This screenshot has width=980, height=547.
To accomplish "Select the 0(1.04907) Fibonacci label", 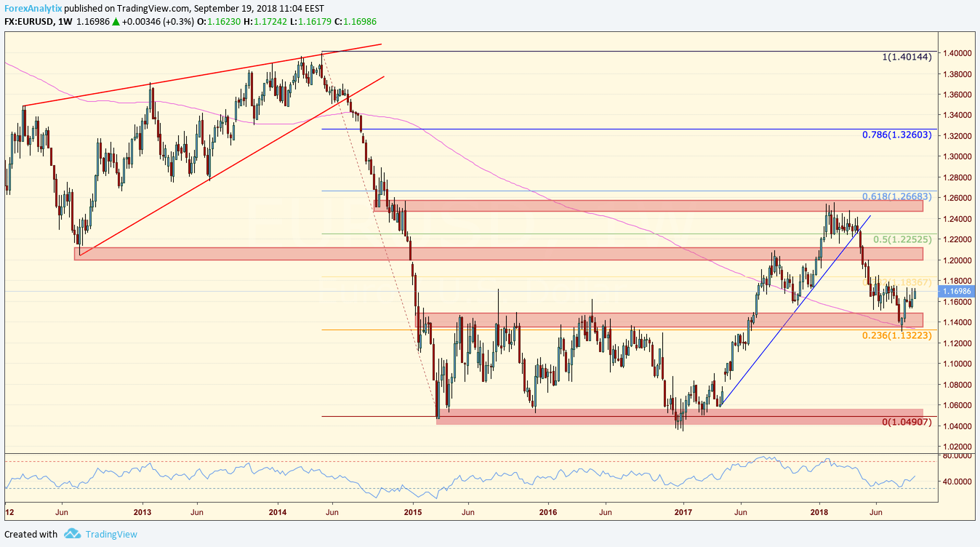I will [x=907, y=422].
